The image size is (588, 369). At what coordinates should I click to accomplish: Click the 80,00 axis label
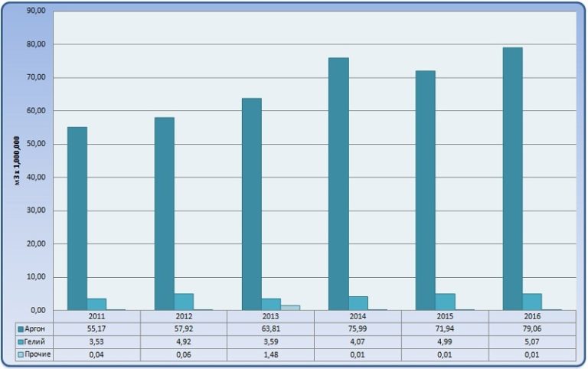pos(36,44)
